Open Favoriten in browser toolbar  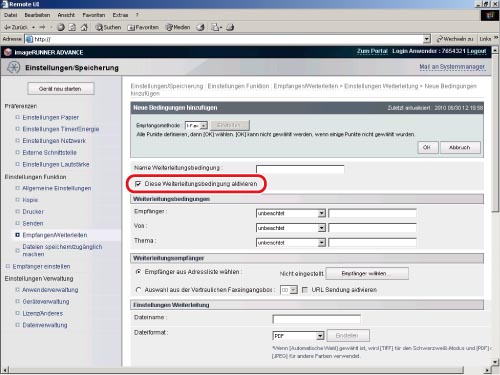pyautogui.click(x=143, y=27)
